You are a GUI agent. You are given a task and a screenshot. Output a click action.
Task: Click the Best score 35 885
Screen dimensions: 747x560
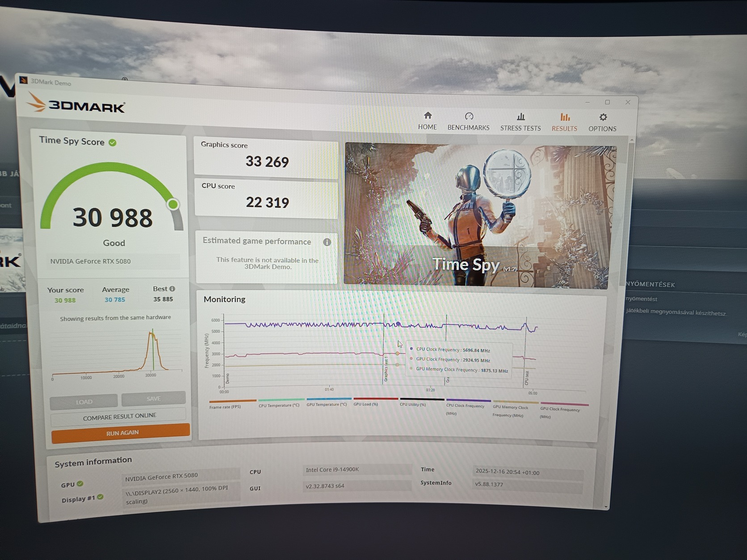(x=163, y=299)
